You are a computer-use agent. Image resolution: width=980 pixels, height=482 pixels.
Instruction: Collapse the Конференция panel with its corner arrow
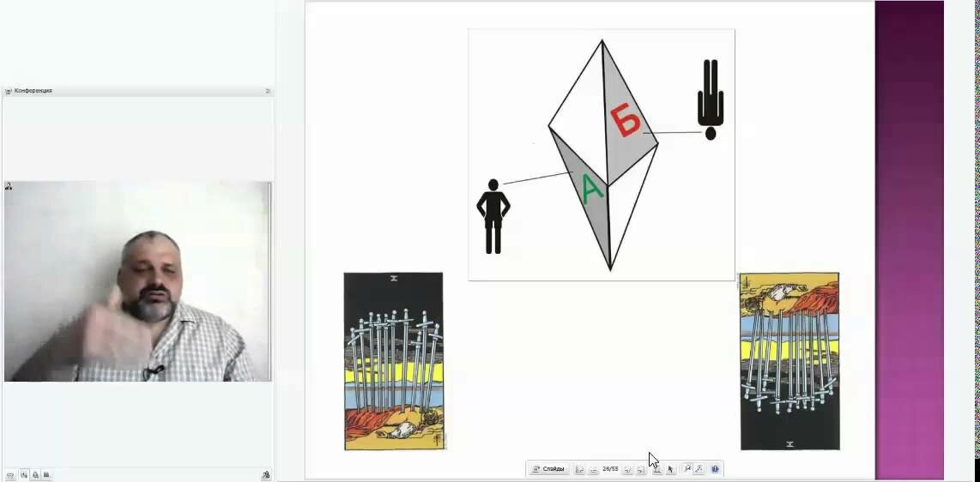(x=268, y=91)
